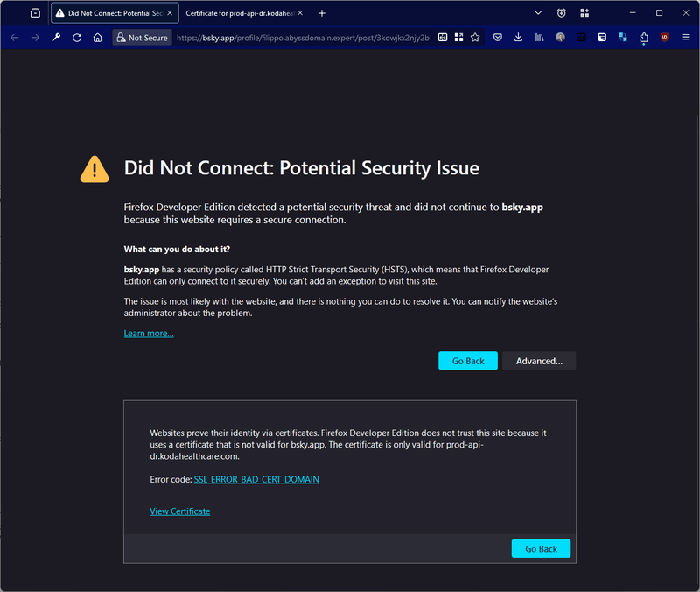Click the Not Secure site identity indicator
Viewport: 700px width, 592px height.
[x=142, y=38]
